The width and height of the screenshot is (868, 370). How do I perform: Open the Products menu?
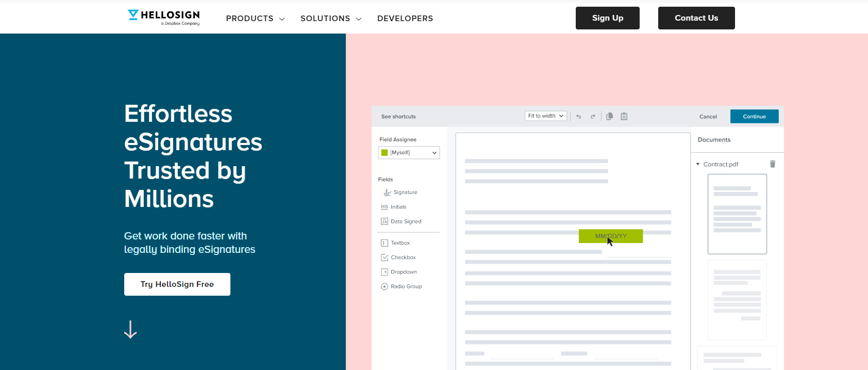click(255, 19)
